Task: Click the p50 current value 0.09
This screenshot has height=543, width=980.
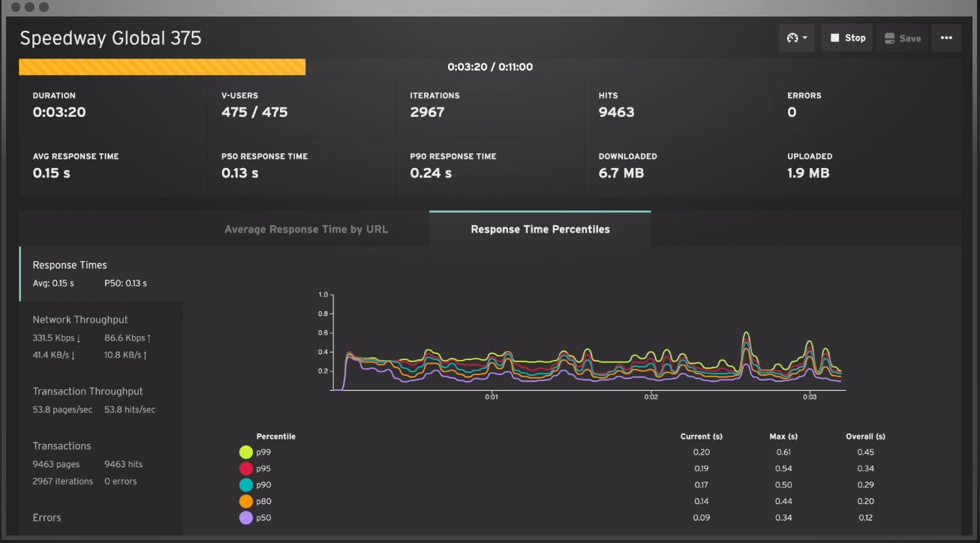Action: coord(702,518)
